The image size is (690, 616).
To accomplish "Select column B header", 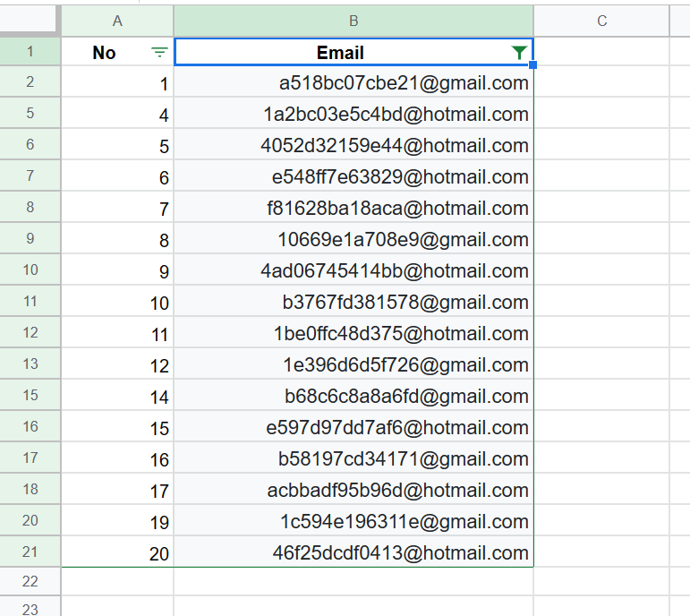I will (x=354, y=21).
